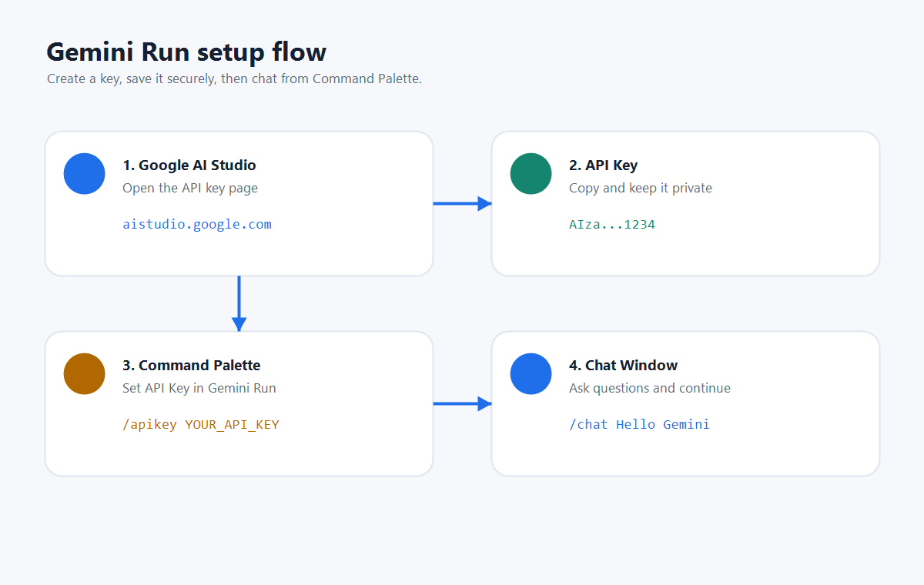
Task: Click the '1. Google AI Studio' heading
Action: [189, 165]
